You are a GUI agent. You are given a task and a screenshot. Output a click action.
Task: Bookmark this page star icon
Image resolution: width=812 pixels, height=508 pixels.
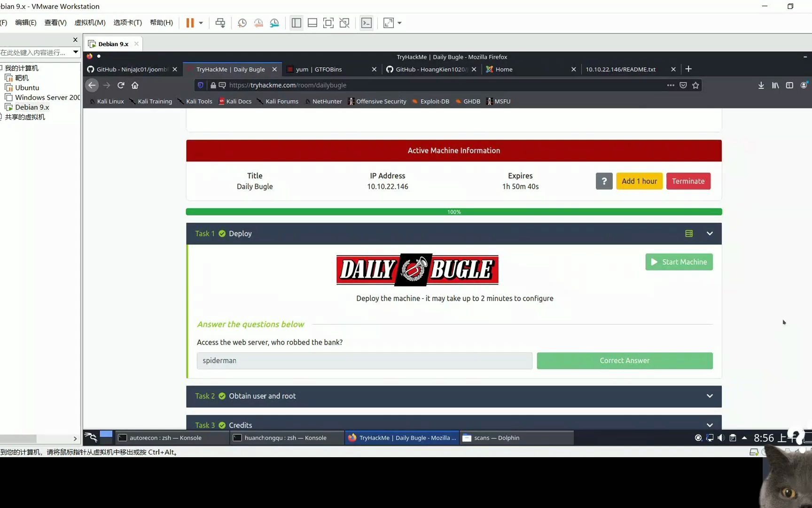coord(696,85)
